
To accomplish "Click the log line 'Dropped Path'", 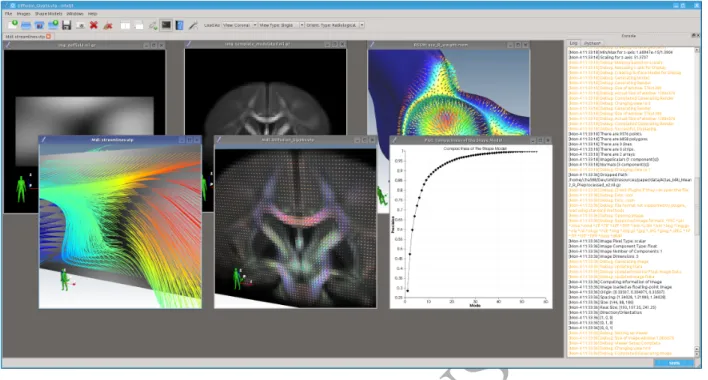I will [598, 175].
